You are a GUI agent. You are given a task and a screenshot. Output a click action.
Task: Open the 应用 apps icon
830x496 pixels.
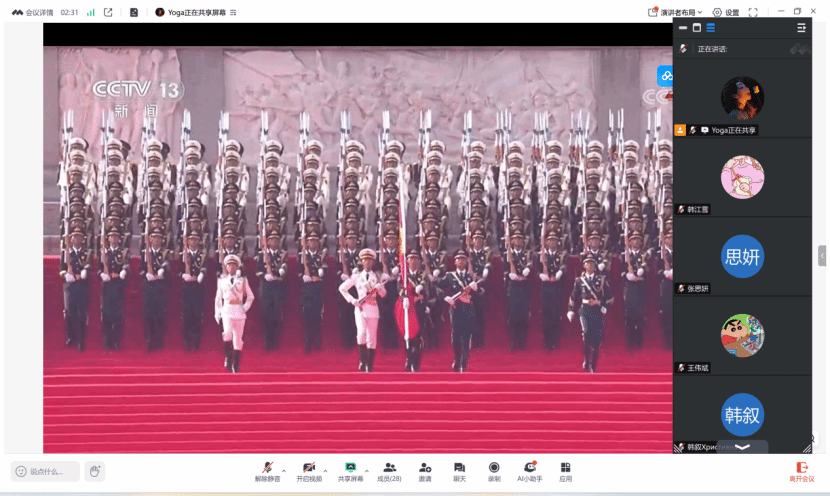coord(566,471)
